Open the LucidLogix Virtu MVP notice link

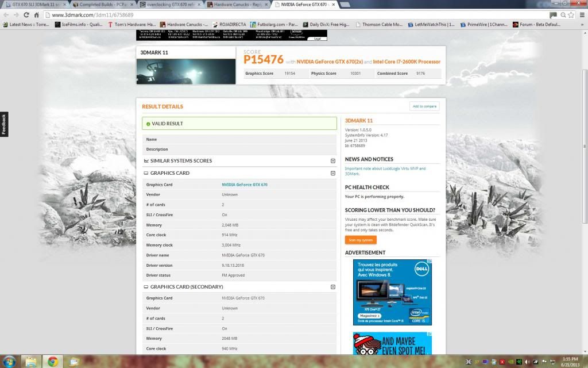click(x=385, y=171)
